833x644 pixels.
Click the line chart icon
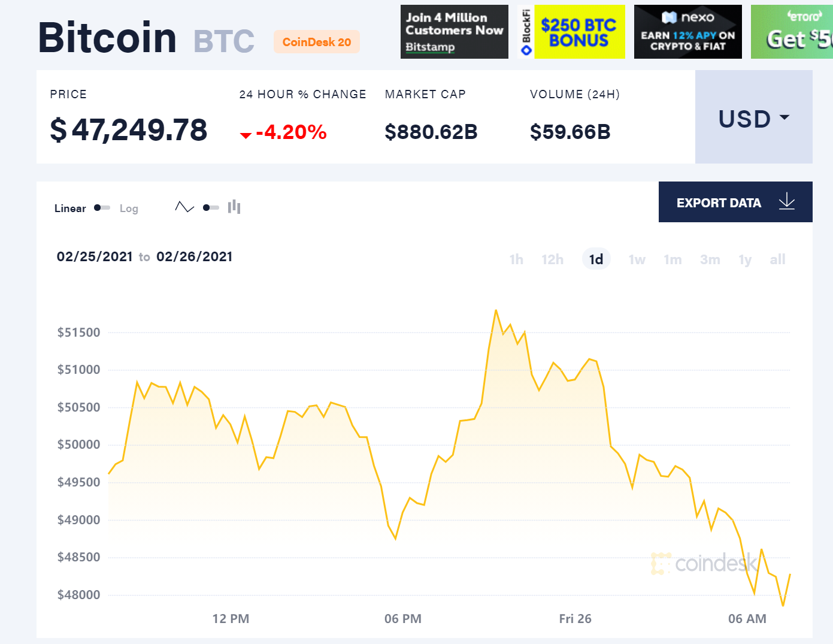[x=184, y=207]
